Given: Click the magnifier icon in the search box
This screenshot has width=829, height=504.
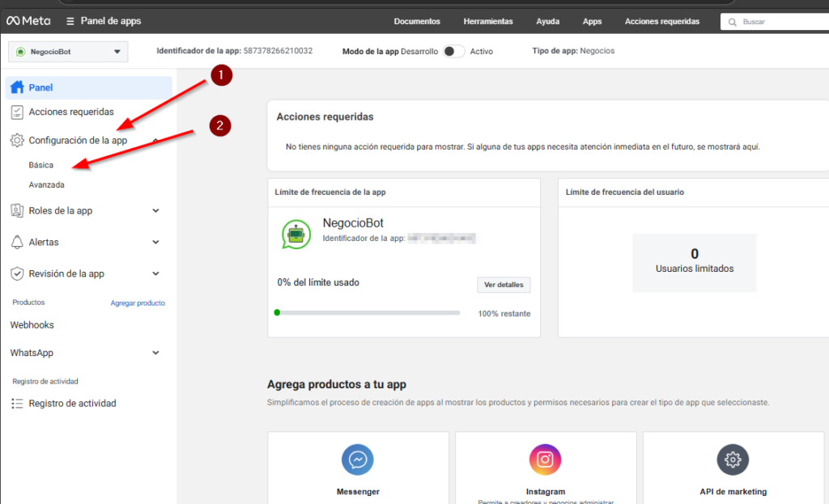Looking at the screenshot, I should [x=732, y=22].
